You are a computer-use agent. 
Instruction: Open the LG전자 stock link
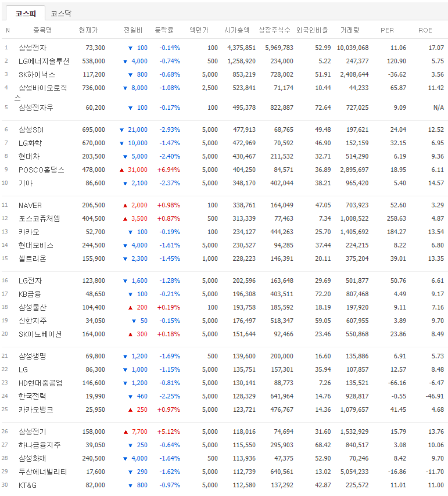pyautogui.click(x=30, y=281)
